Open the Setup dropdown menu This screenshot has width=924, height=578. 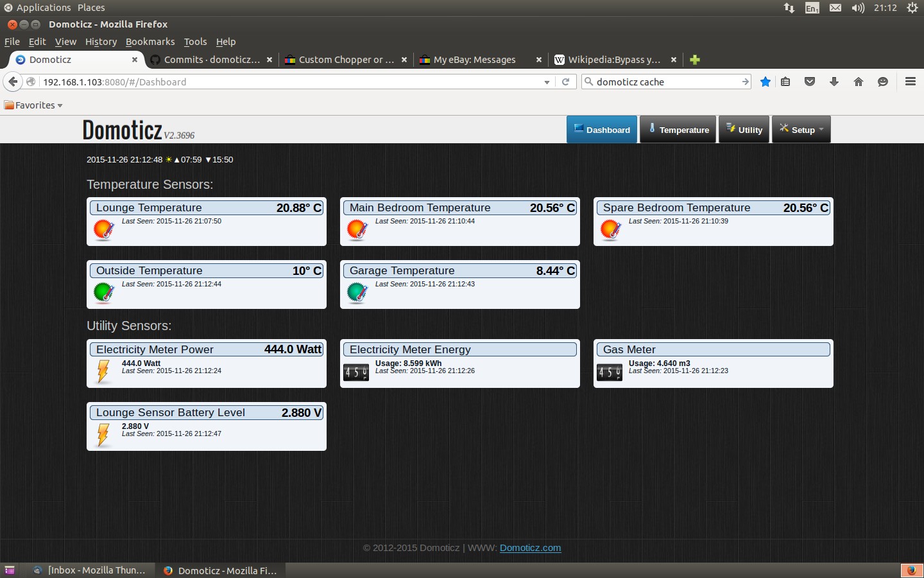[x=801, y=130]
